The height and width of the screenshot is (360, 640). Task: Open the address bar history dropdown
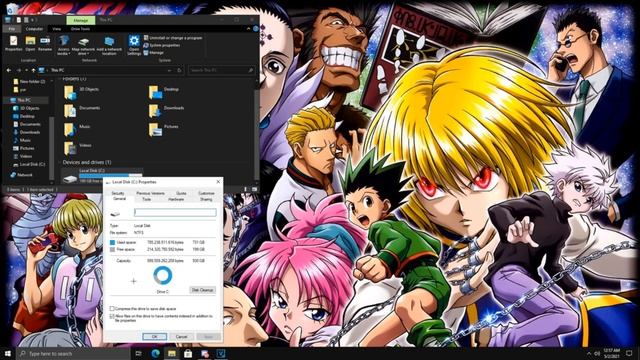pyautogui.click(x=169, y=70)
